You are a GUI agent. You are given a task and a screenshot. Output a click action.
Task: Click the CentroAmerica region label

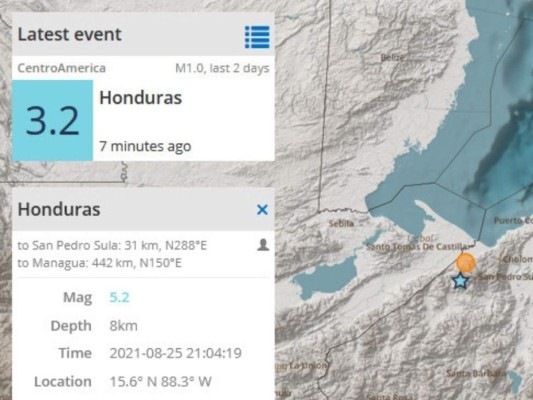pyautogui.click(x=62, y=68)
